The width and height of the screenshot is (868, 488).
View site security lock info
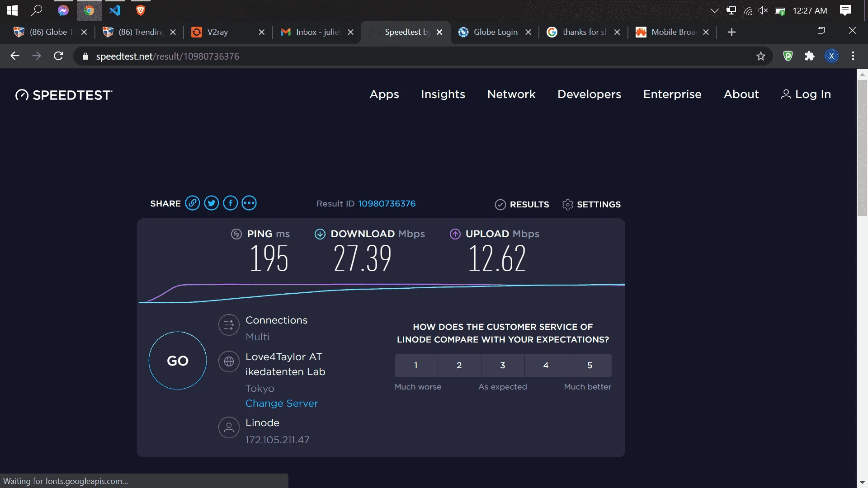coord(85,56)
